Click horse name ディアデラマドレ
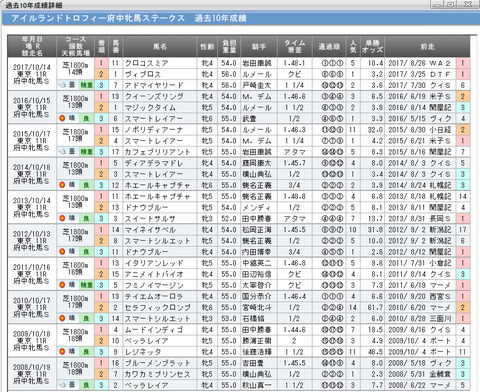 154,163
